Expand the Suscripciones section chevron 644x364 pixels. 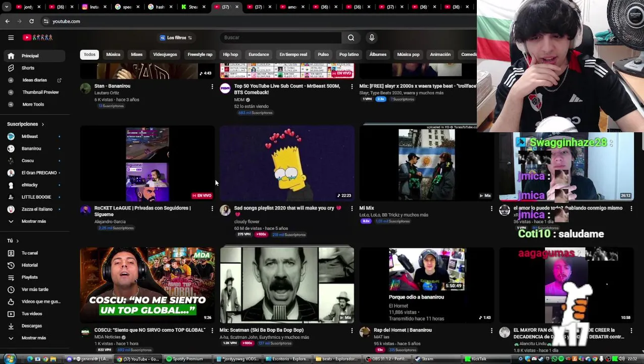click(x=42, y=124)
